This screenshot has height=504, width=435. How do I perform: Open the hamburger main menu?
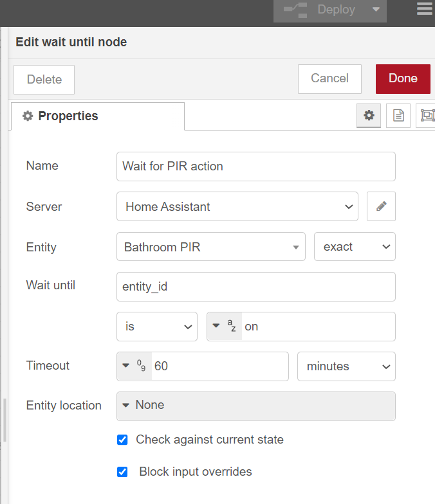coord(424,9)
